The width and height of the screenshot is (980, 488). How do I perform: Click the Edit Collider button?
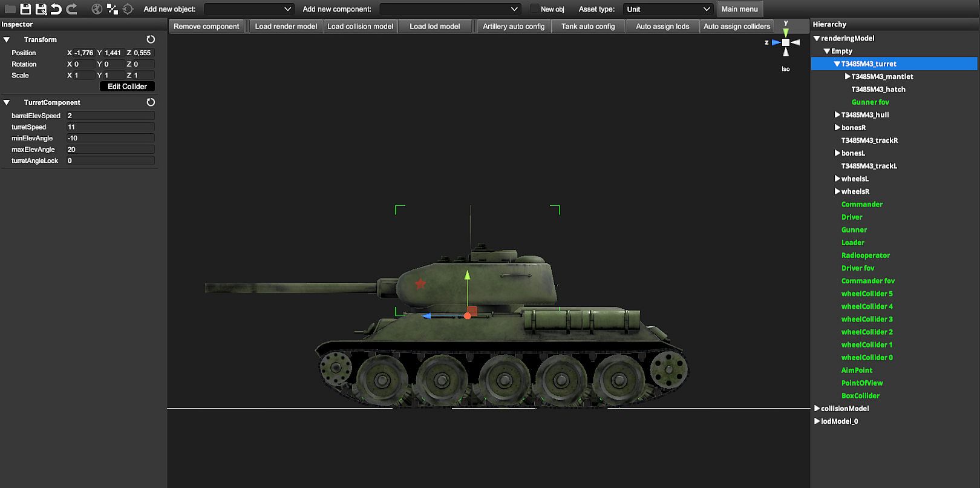(x=127, y=87)
